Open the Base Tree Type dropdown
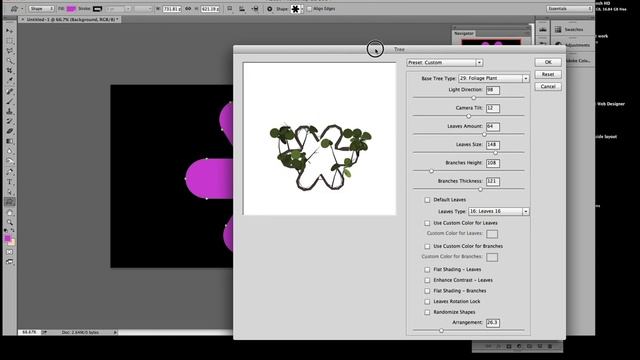Viewport: 640px width, 360px height. pyautogui.click(x=493, y=78)
